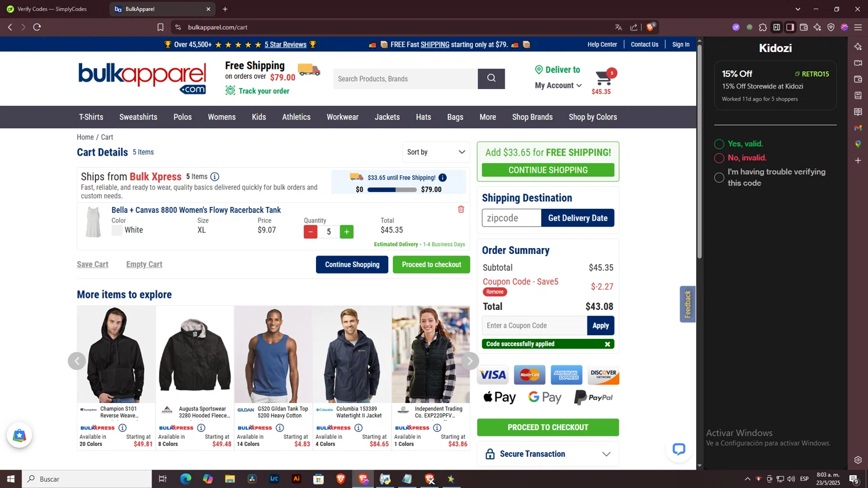The height and width of the screenshot is (488, 868).
Task: Click the Empty Cart link
Action: (x=144, y=264)
